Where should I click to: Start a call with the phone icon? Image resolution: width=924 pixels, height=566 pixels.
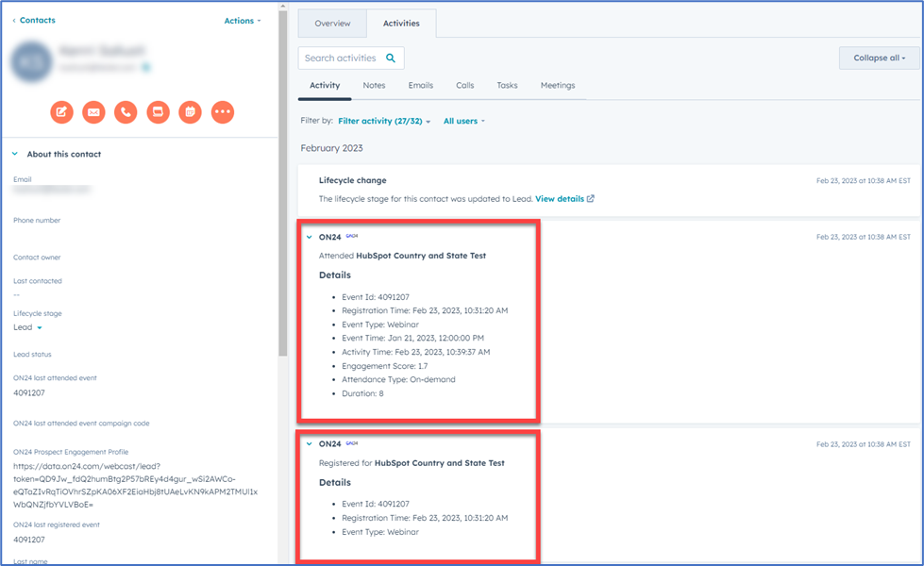click(x=126, y=112)
